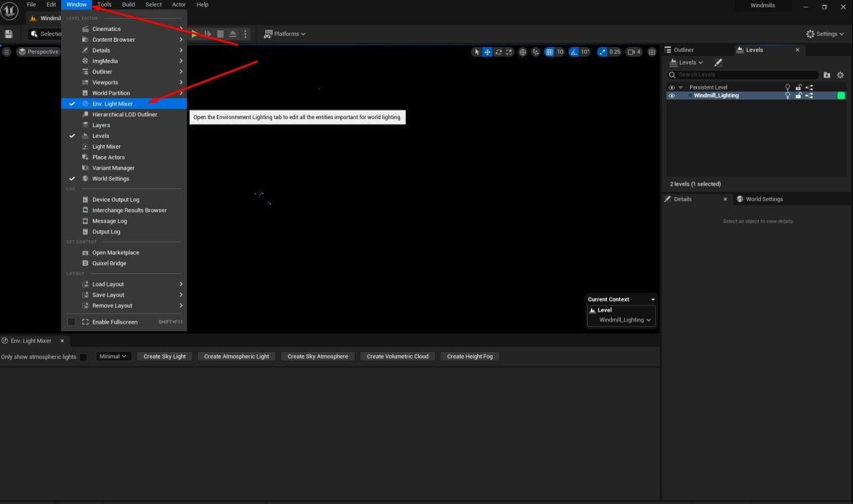Open the Platforms dropdown
Viewport: 853px width, 504px height.
pos(285,34)
